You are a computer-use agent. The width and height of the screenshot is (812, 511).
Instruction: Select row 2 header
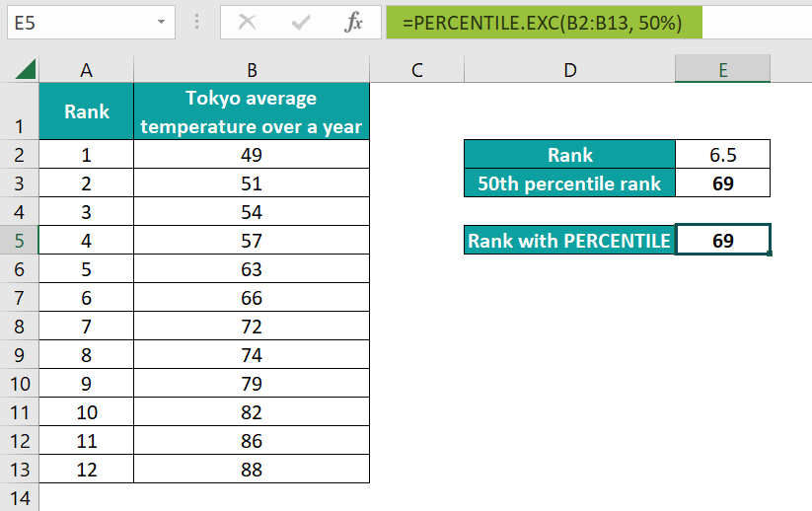click(x=19, y=154)
